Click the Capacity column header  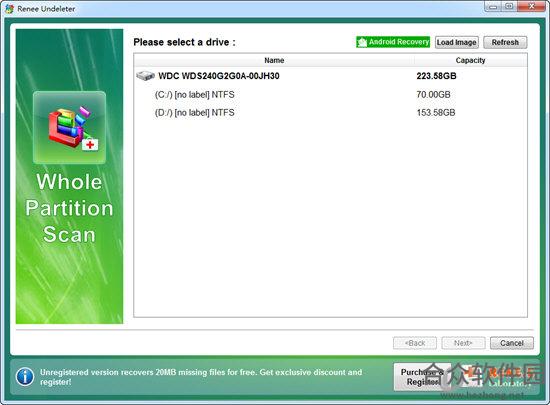(x=470, y=60)
